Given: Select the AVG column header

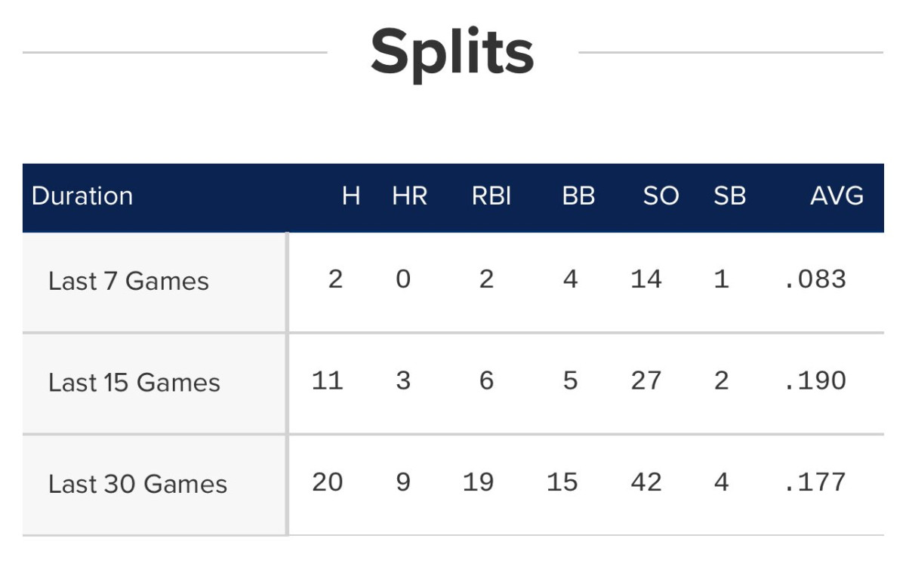Looking at the screenshot, I should click(x=837, y=196).
